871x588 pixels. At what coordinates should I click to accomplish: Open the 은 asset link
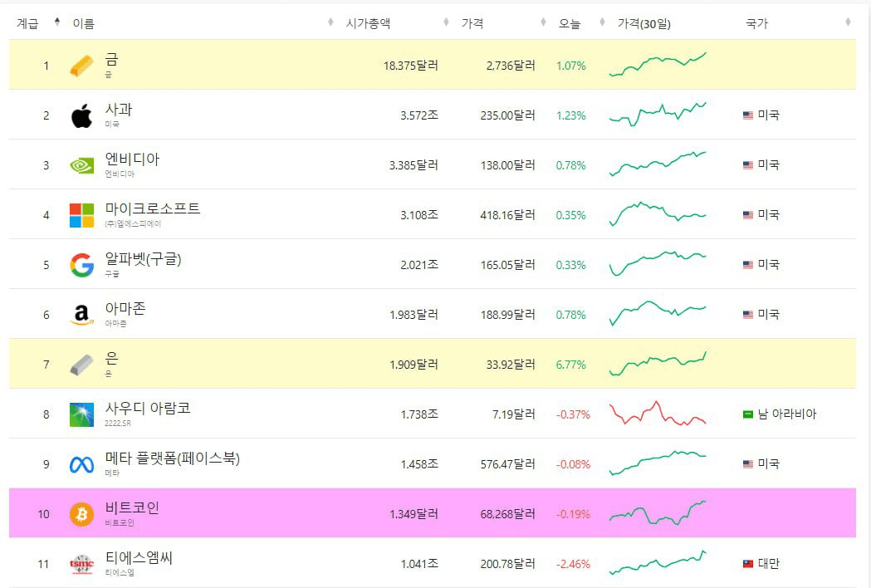tap(111, 359)
